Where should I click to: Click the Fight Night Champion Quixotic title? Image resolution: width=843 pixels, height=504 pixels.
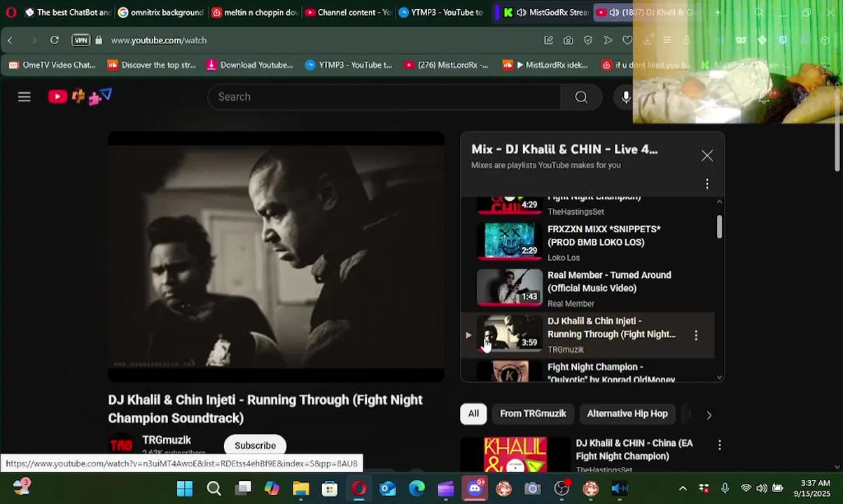click(x=611, y=373)
